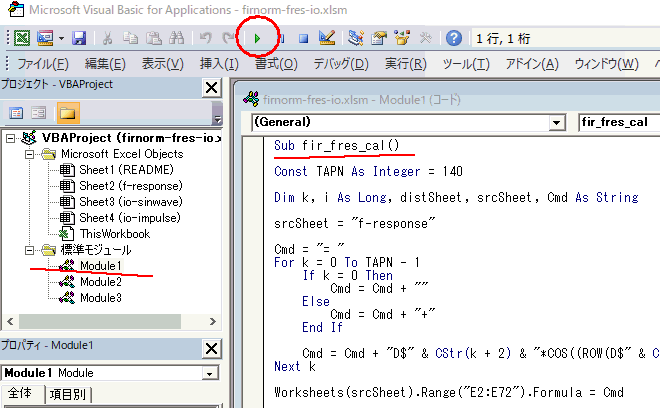This screenshot has height=408, width=660.
Task: Open the デバッグ(D) menu
Action: pos(341,64)
